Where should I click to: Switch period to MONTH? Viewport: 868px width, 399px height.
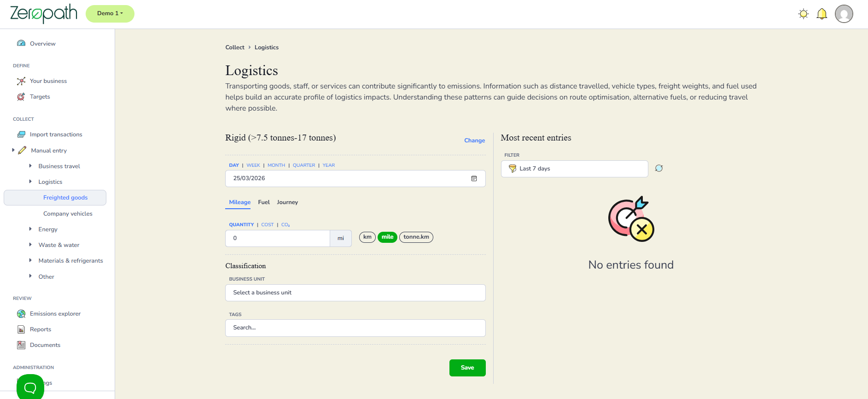(x=276, y=165)
